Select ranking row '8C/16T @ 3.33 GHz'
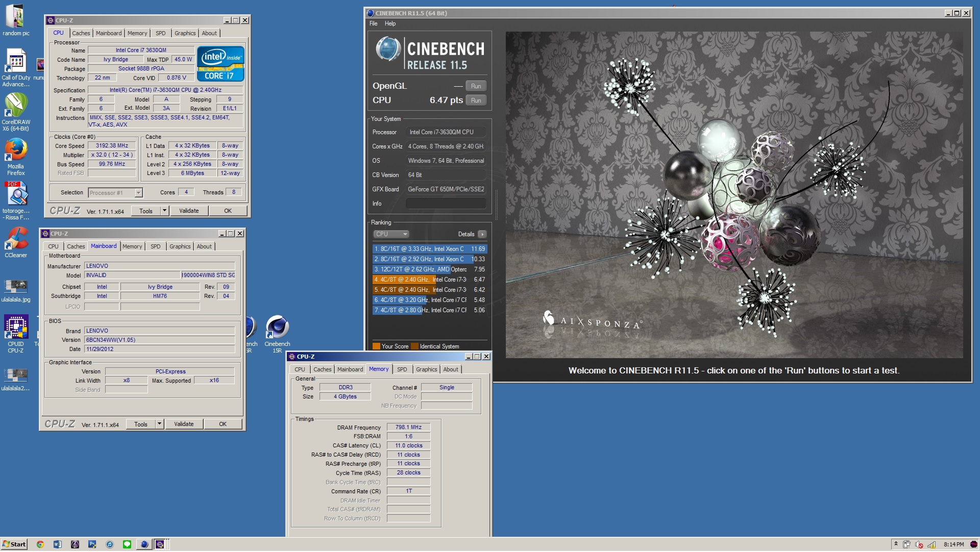Viewport: 980px width, 552px height. click(x=430, y=249)
